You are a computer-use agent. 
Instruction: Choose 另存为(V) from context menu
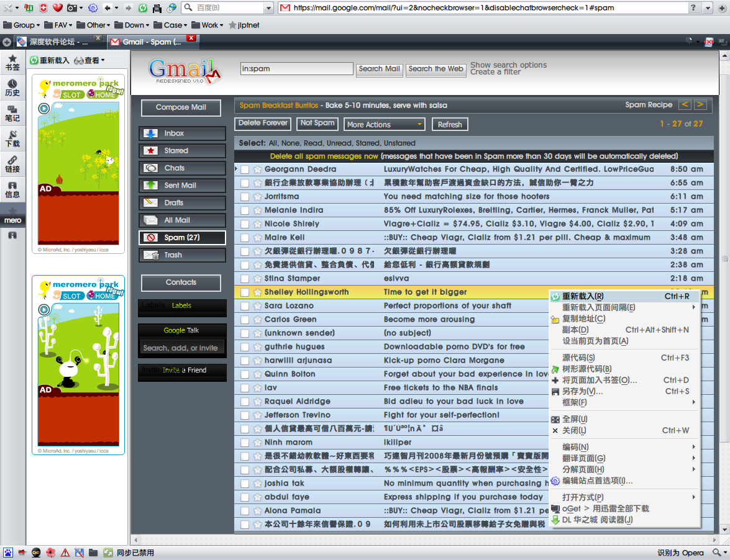point(624,391)
